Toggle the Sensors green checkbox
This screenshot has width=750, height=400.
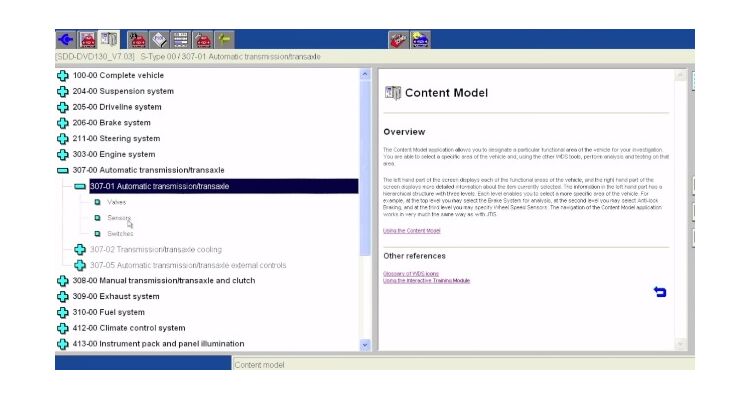pyautogui.click(x=97, y=218)
